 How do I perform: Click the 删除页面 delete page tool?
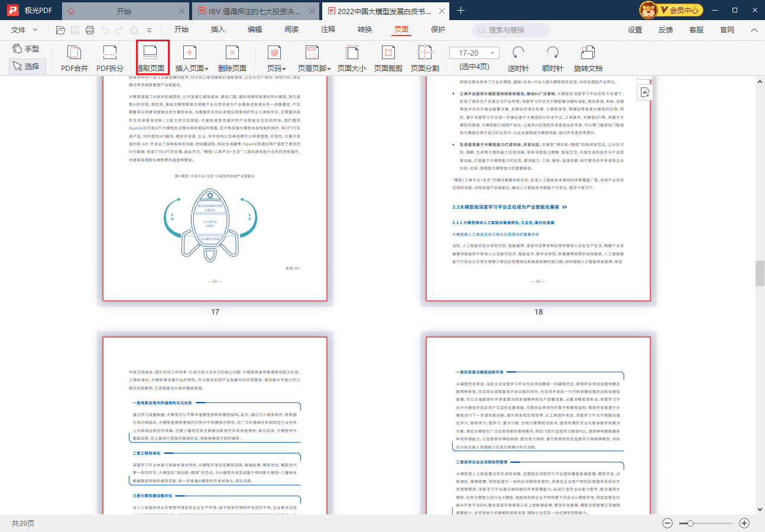(x=232, y=59)
